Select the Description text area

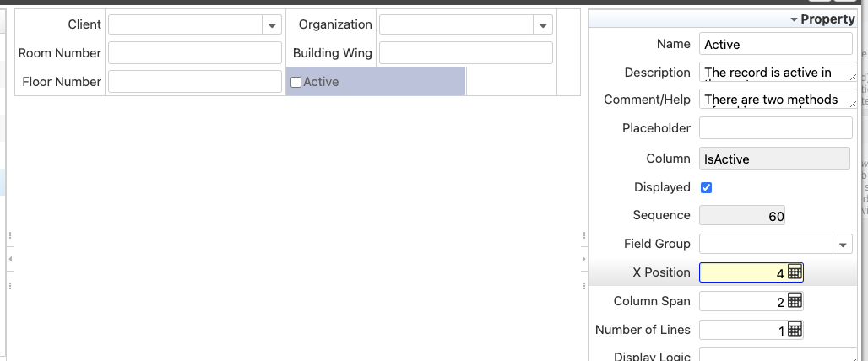pyautogui.click(x=777, y=73)
